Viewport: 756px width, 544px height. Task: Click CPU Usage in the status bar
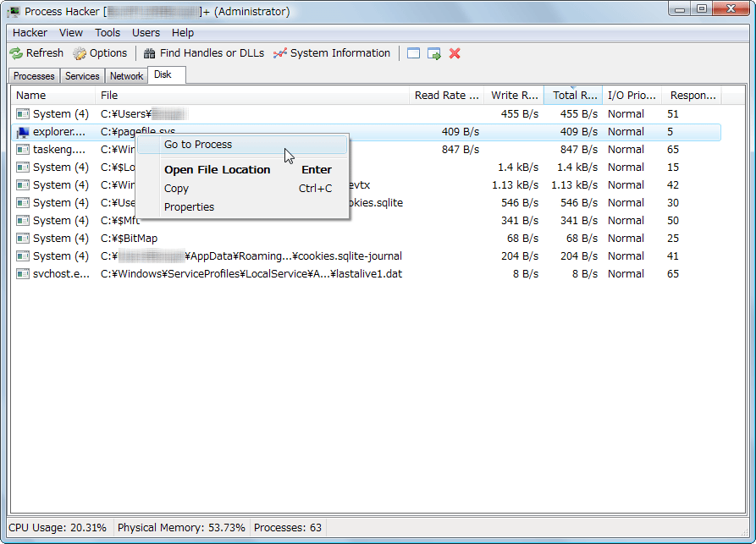point(58,528)
